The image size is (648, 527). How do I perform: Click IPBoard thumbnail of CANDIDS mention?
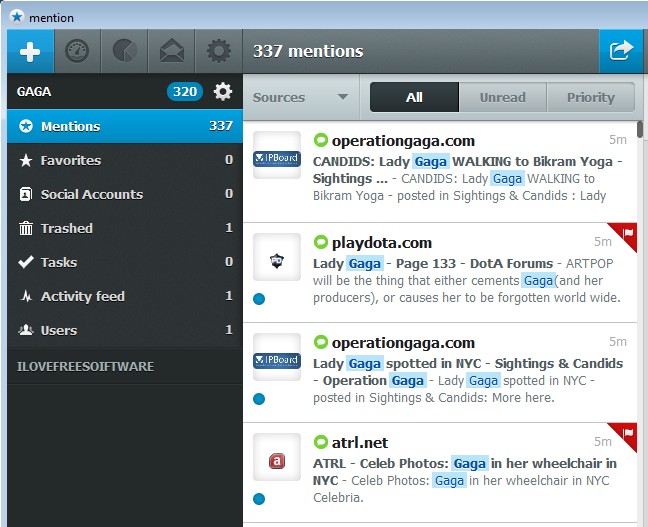pos(277,155)
